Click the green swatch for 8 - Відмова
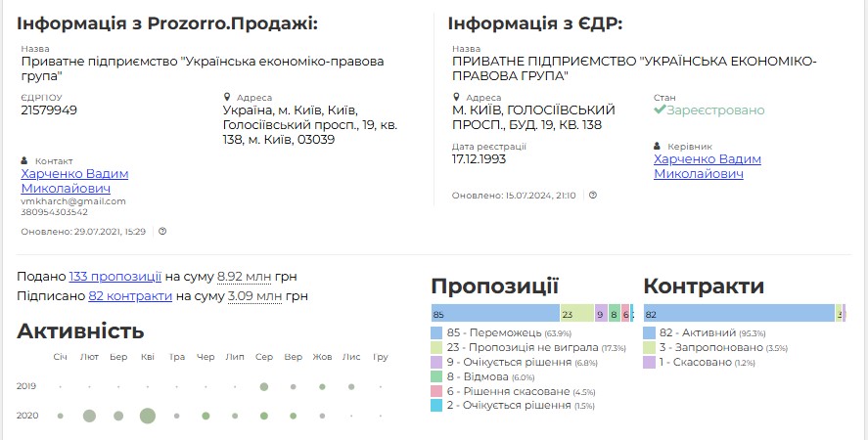Screen dimensions: 868x440 pos(436,376)
